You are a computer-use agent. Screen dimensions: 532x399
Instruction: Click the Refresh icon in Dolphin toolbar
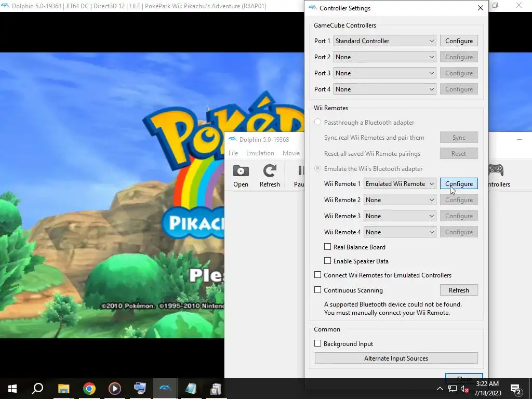coord(270,171)
